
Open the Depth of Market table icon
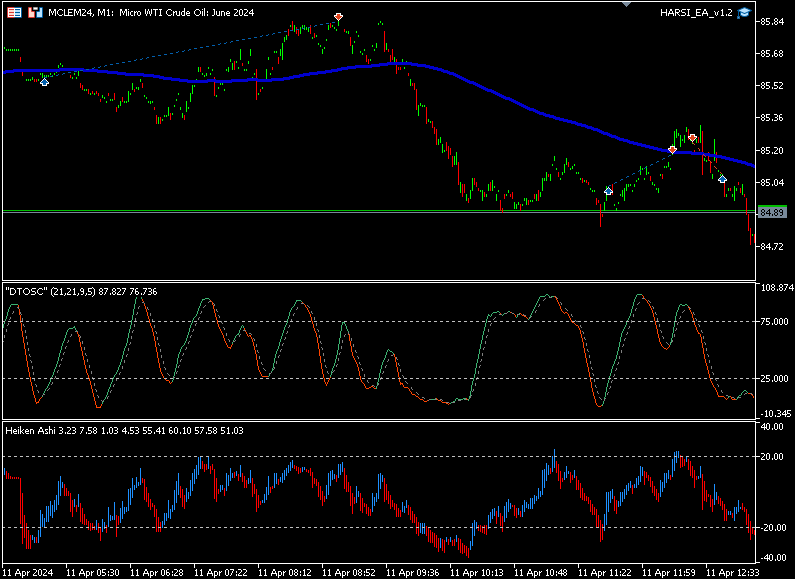[14, 12]
